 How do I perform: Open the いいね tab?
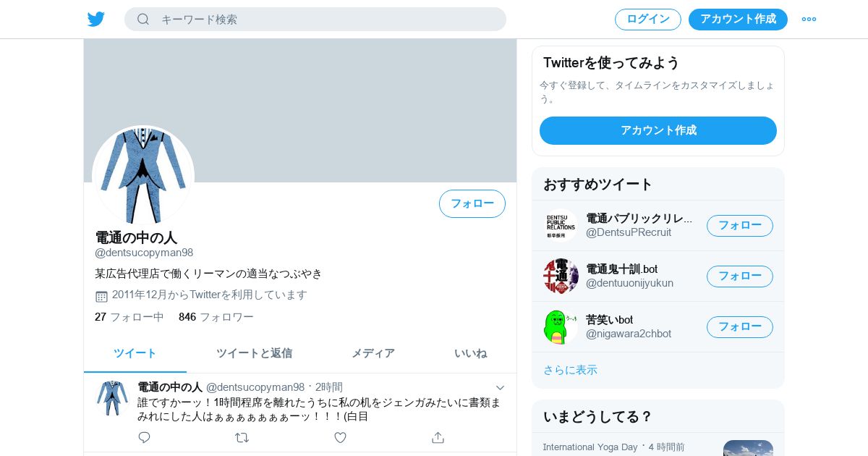(470, 353)
